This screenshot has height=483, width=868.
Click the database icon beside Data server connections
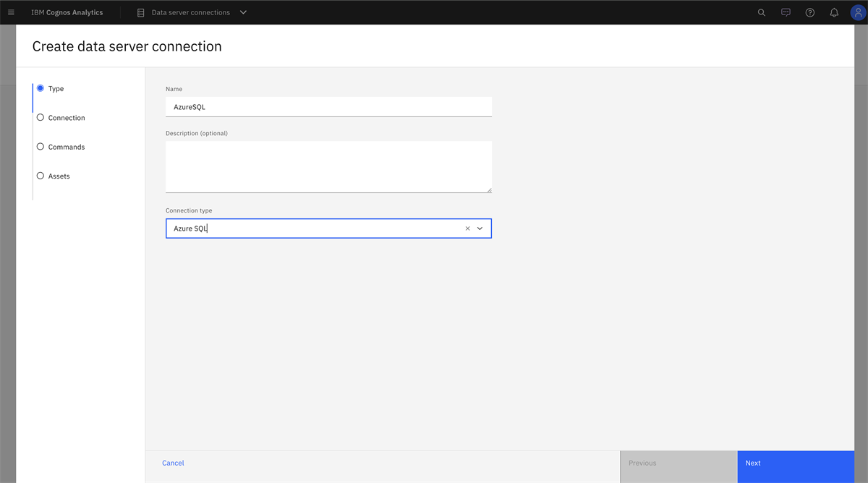pos(140,12)
